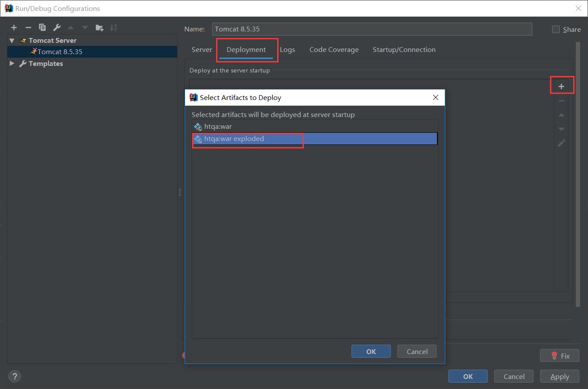Toggle the Share checkbox

pos(556,29)
